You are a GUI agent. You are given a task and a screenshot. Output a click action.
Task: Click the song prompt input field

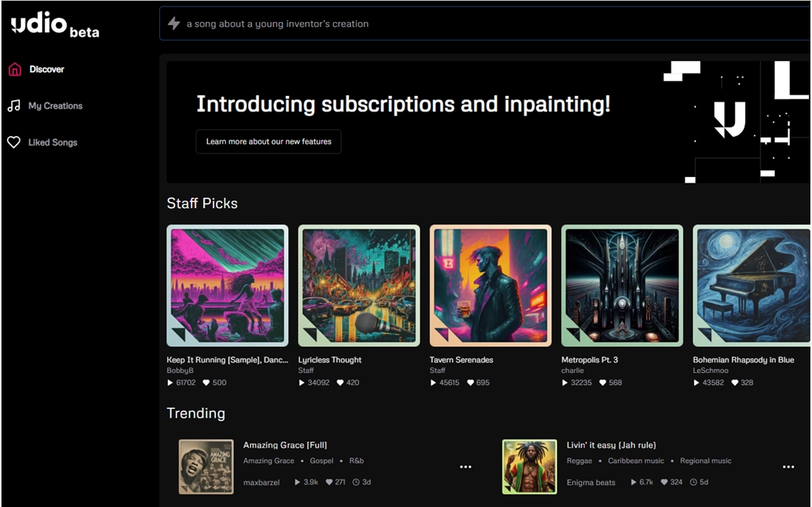pyautogui.click(x=485, y=24)
